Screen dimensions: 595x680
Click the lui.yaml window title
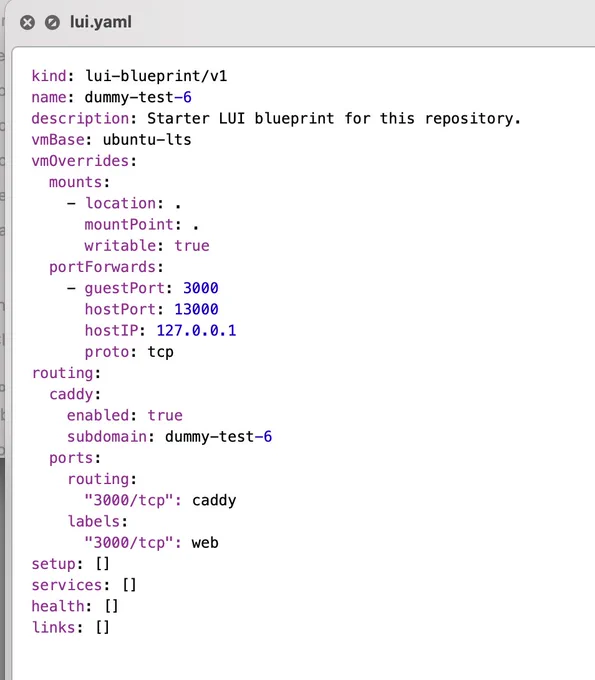coord(101,22)
